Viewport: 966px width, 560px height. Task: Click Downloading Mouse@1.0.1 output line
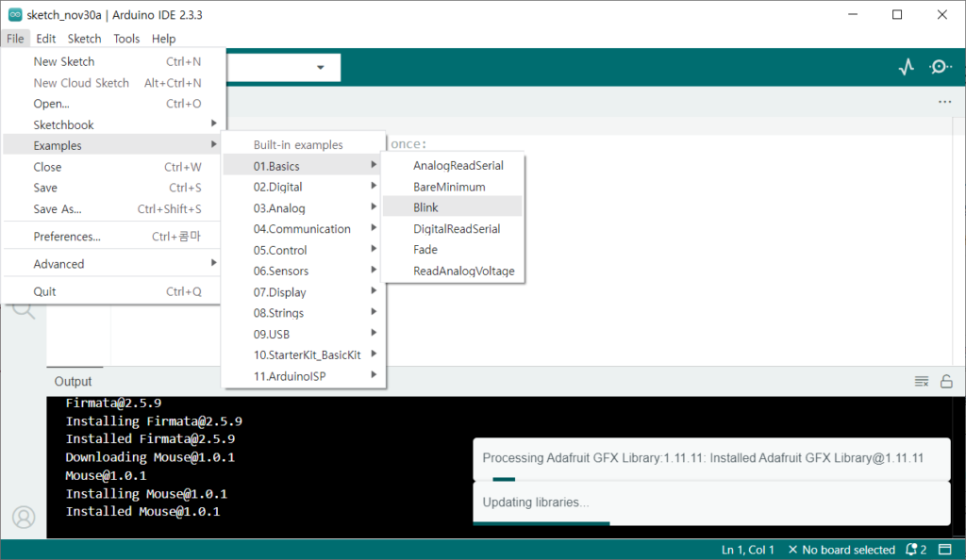coord(150,457)
